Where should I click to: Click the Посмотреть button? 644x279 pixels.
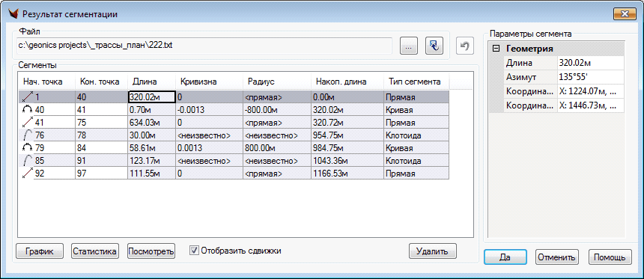[151, 251]
